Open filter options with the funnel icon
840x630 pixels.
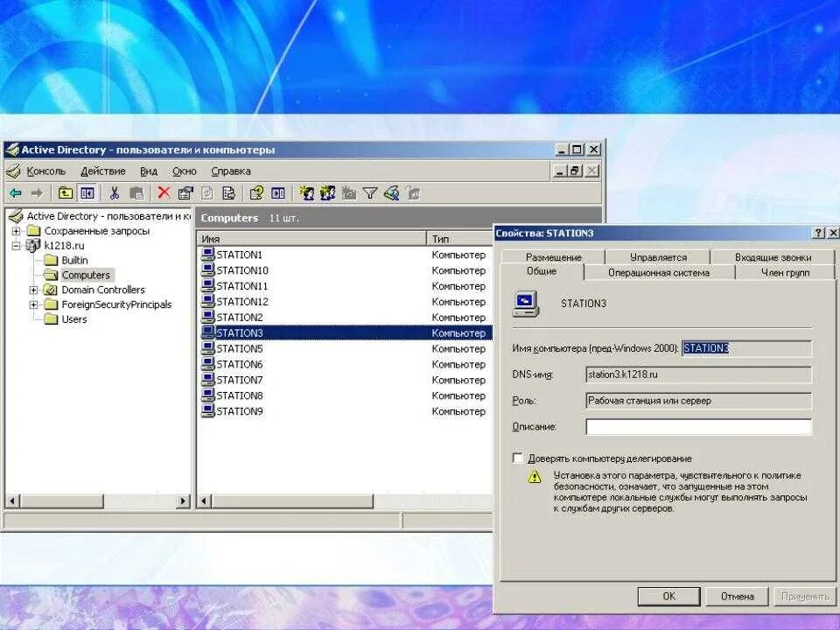(370, 193)
